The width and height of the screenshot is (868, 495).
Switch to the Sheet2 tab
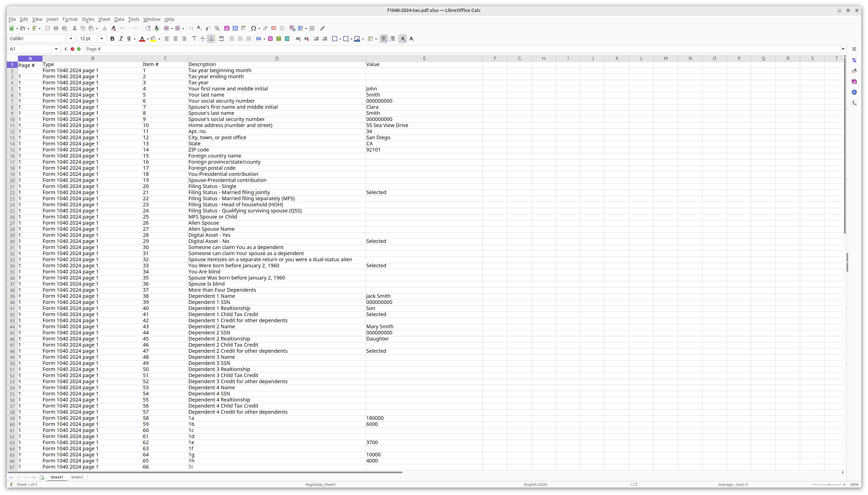[77, 477]
